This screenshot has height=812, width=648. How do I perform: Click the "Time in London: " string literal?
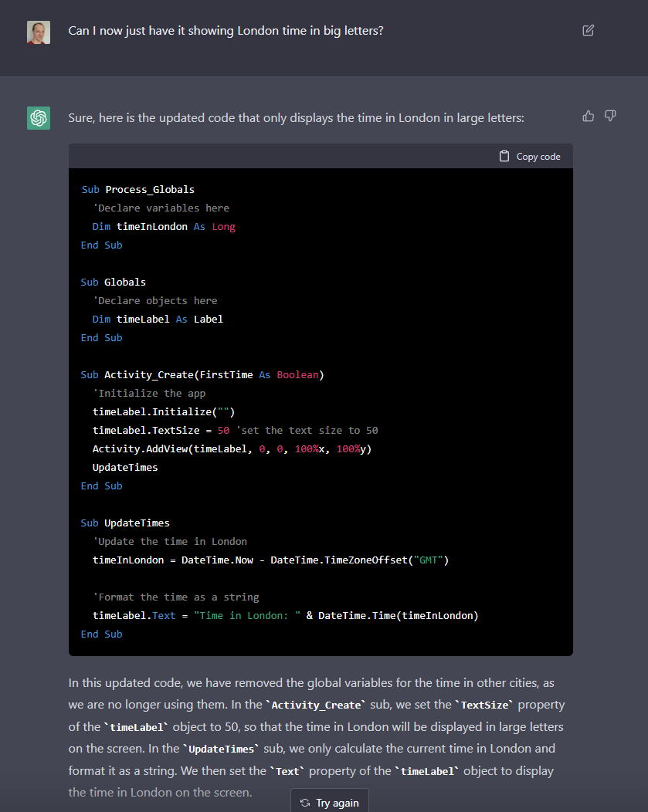coord(247,615)
